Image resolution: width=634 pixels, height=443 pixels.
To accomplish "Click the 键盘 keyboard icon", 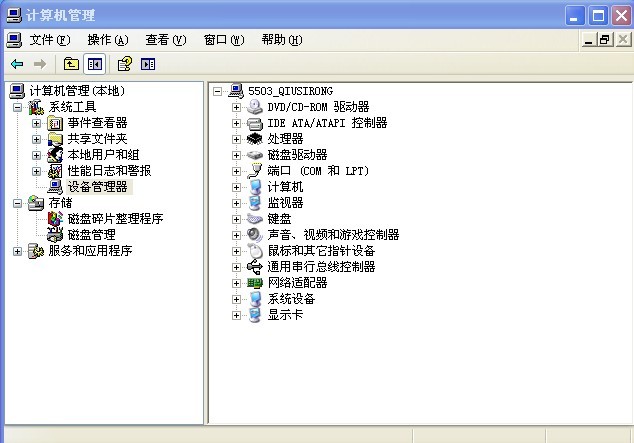I will click(255, 219).
